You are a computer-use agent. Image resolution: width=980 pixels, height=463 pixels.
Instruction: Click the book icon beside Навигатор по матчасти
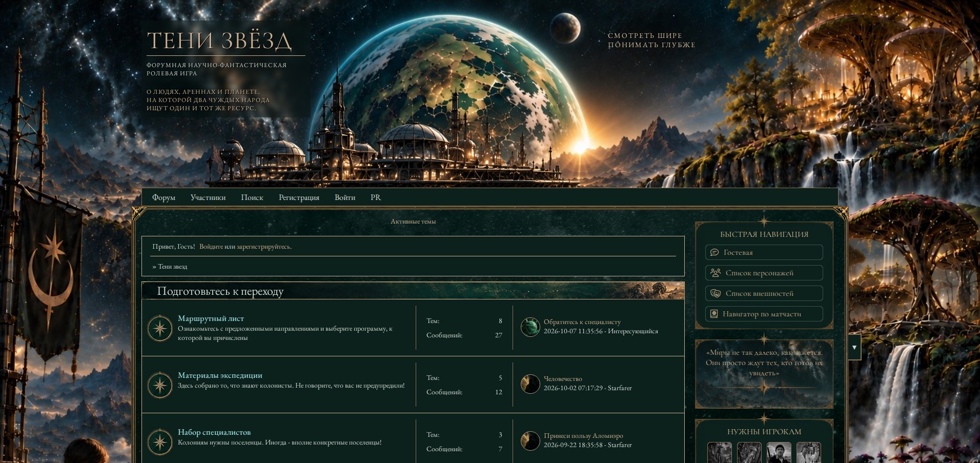pos(714,314)
